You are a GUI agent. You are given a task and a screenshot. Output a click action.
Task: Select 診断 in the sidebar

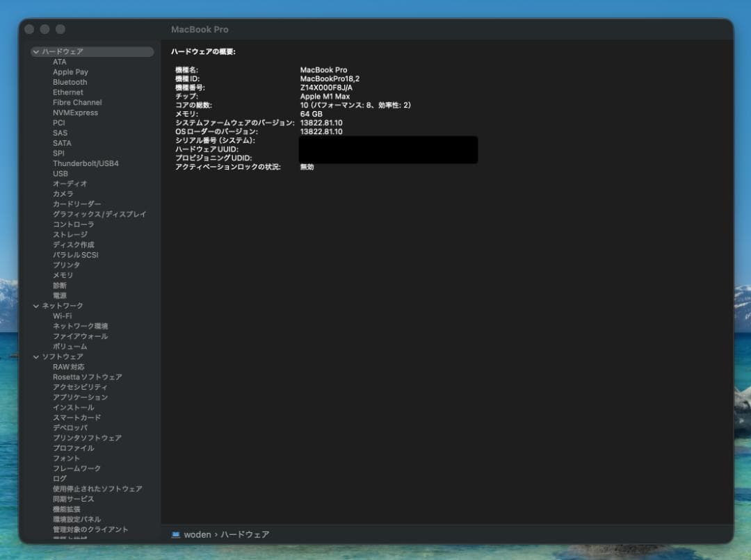[60, 286]
